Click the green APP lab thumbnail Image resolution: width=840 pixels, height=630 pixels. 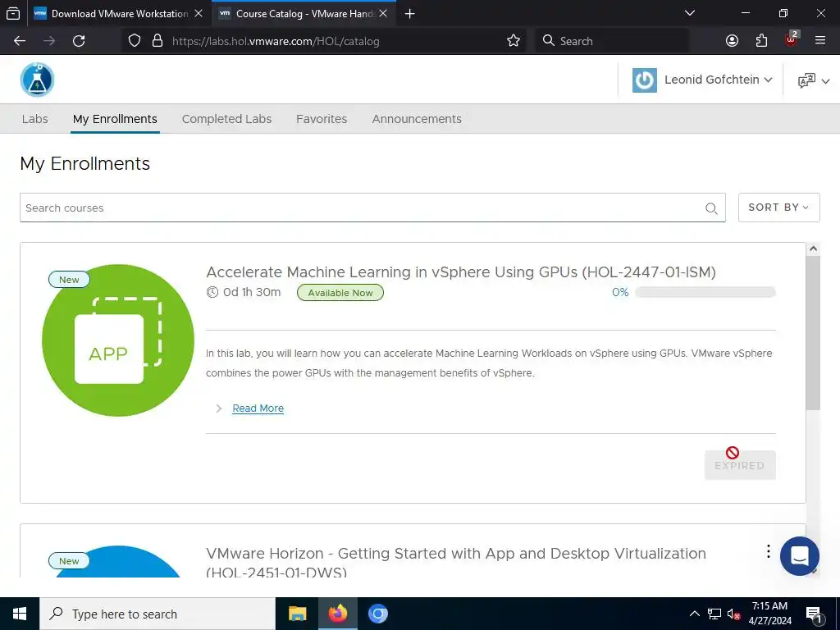coord(118,340)
